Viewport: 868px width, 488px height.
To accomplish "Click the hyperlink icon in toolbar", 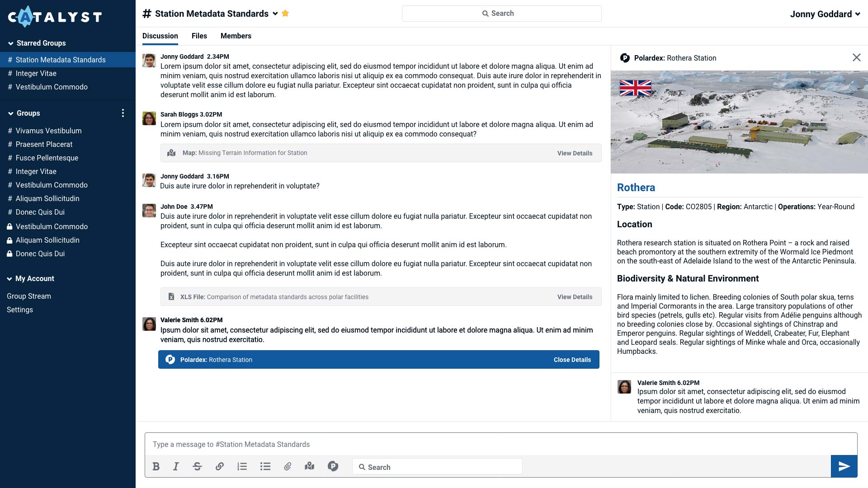I will 219,467.
